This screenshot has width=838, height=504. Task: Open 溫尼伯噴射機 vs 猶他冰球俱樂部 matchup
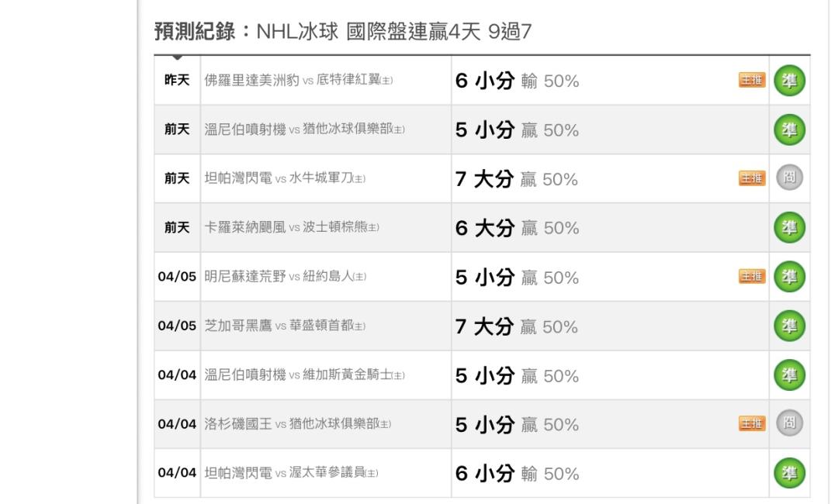tap(304, 129)
